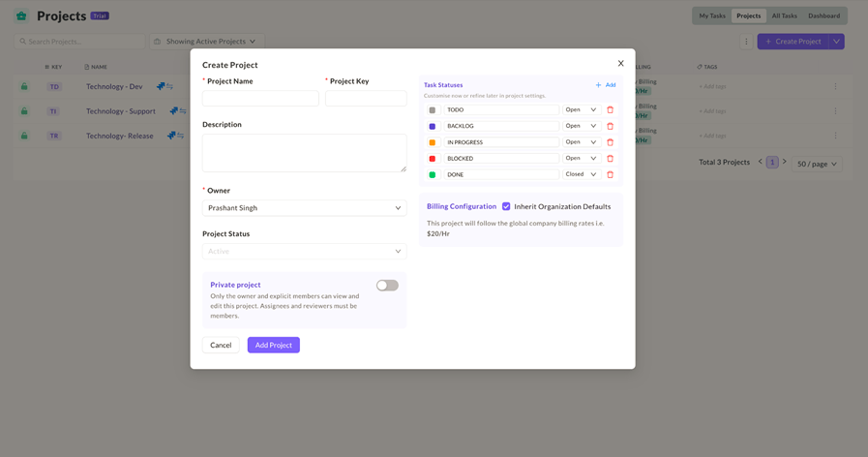The height and width of the screenshot is (457, 868).
Task: Pick color for BACKLOG status
Action: (x=433, y=126)
